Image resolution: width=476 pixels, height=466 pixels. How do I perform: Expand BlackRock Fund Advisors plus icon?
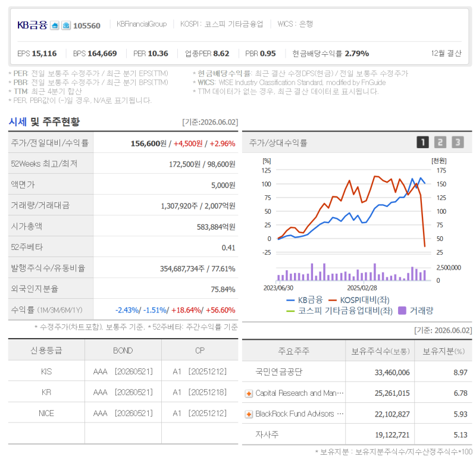[x=249, y=414]
